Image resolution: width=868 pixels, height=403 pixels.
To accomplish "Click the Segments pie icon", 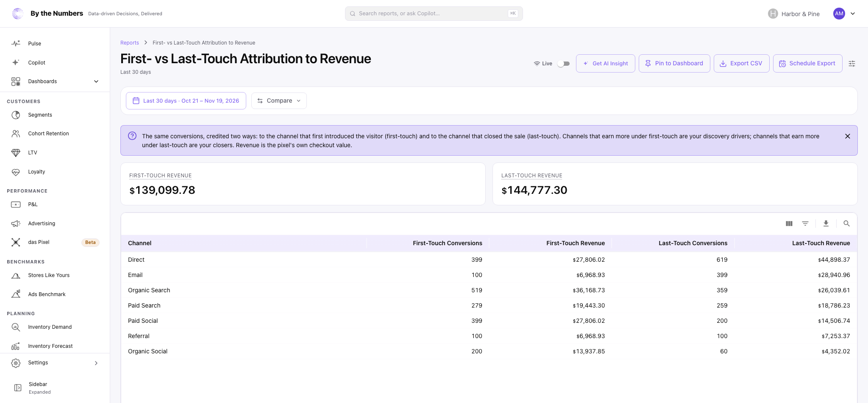I will [x=16, y=115].
